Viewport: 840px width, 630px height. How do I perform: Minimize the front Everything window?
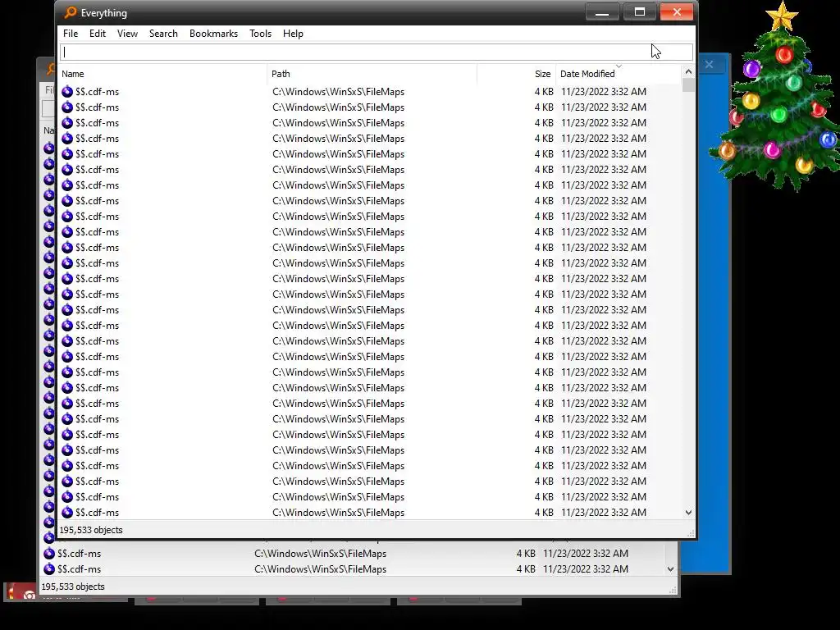click(602, 11)
